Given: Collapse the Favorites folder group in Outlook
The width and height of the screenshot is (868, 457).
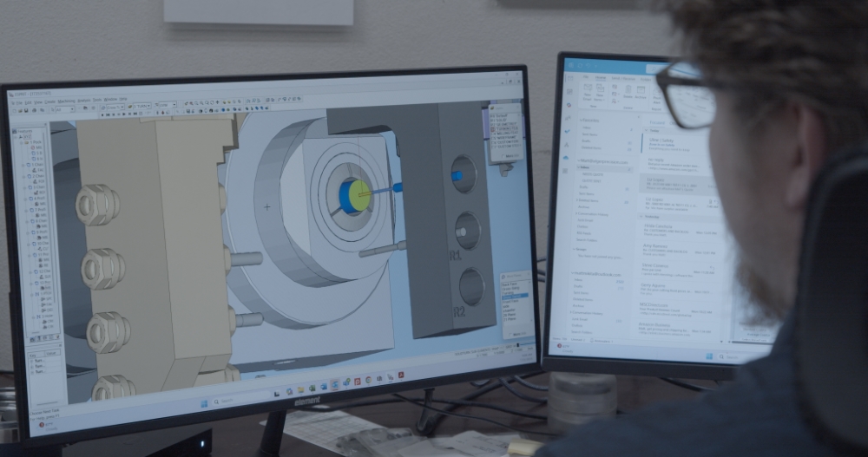Looking at the screenshot, I should [581, 120].
